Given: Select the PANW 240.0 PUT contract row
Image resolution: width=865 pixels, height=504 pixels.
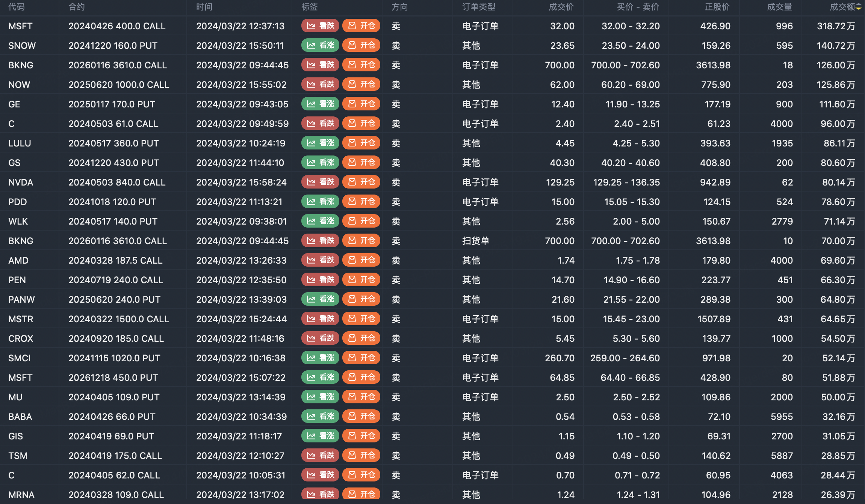Looking at the screenshot, I should (x=114, y=299).
